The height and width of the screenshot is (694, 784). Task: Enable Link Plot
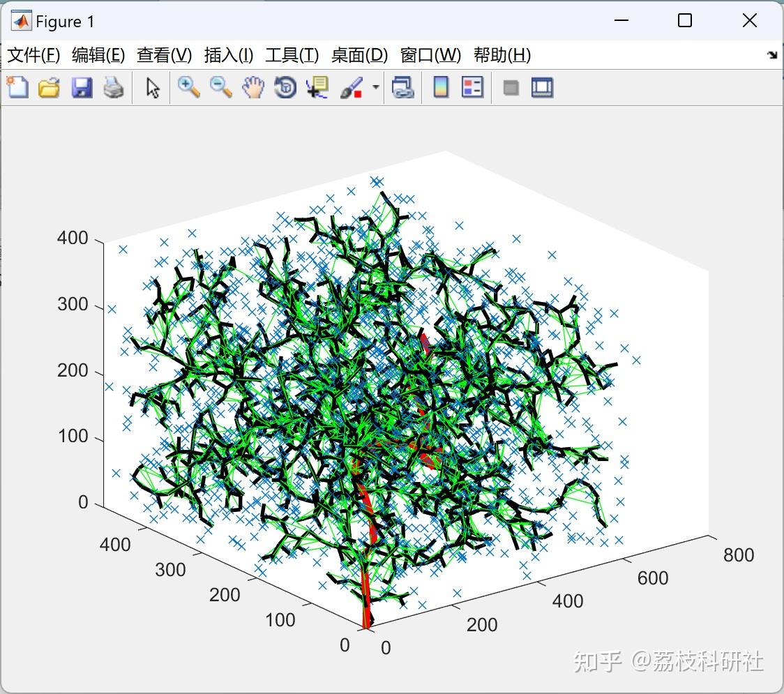[x=403, y=87]
